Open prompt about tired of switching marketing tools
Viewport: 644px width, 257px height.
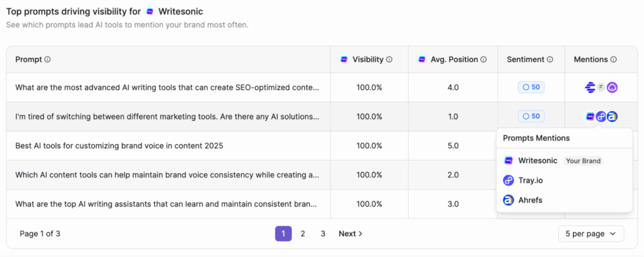pos(167,117)
